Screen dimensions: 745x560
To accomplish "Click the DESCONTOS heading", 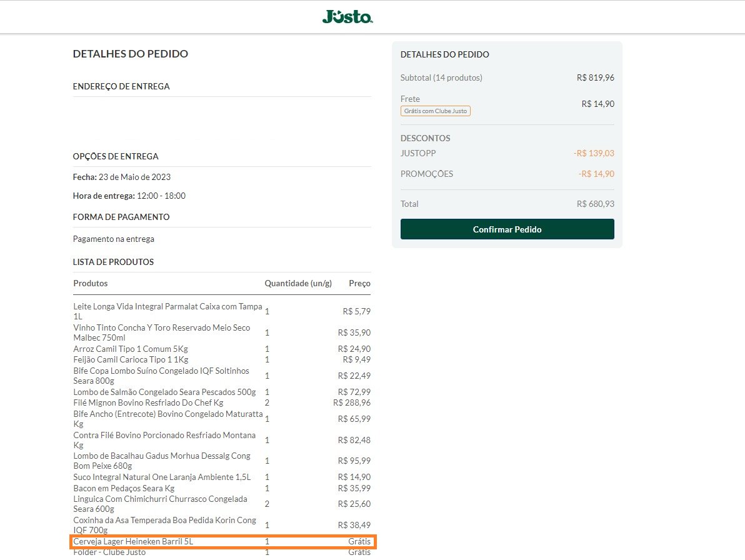I will [425, 138].
